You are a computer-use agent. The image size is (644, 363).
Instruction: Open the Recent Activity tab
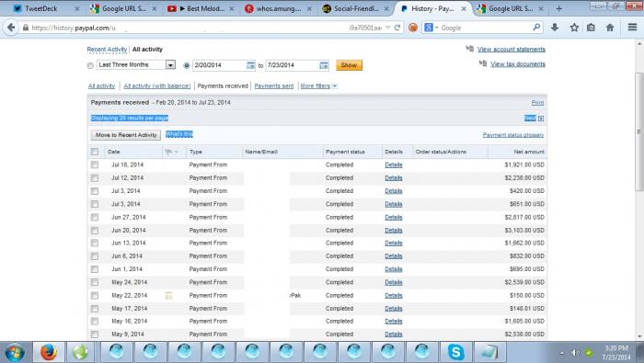[107, 50]
